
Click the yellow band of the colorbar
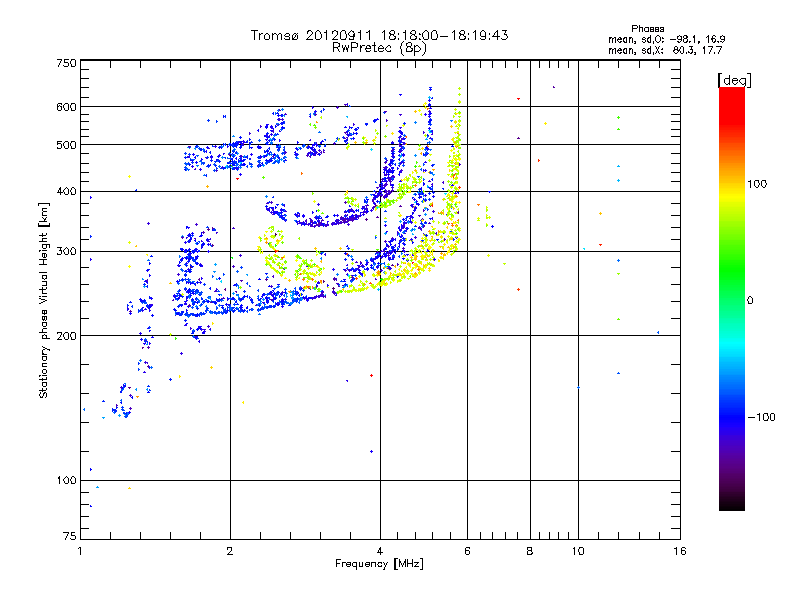(x=732, y=196)
